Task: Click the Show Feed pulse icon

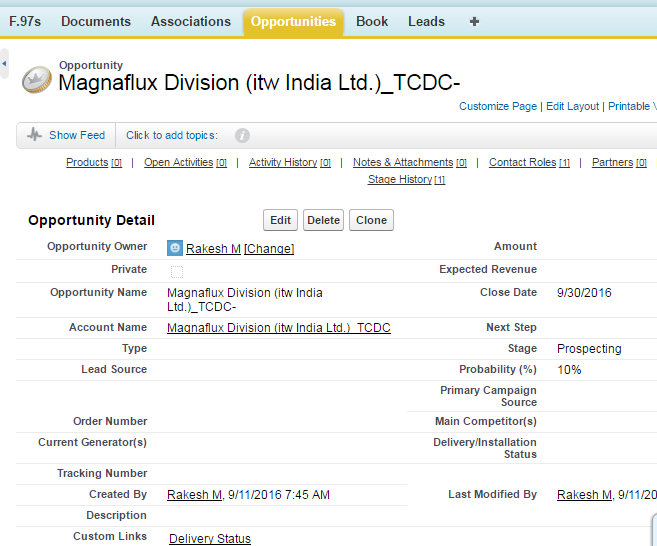Action: point(34,135)
